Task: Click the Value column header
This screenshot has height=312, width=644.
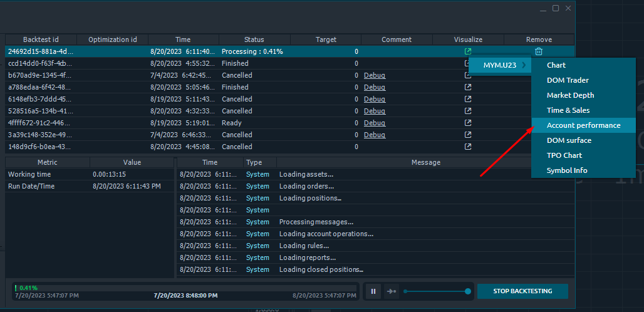Action: point(132,162)
